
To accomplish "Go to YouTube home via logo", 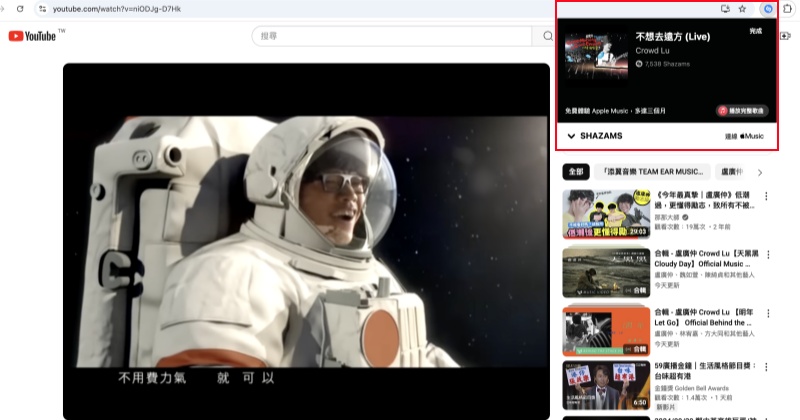I will 32,36.
